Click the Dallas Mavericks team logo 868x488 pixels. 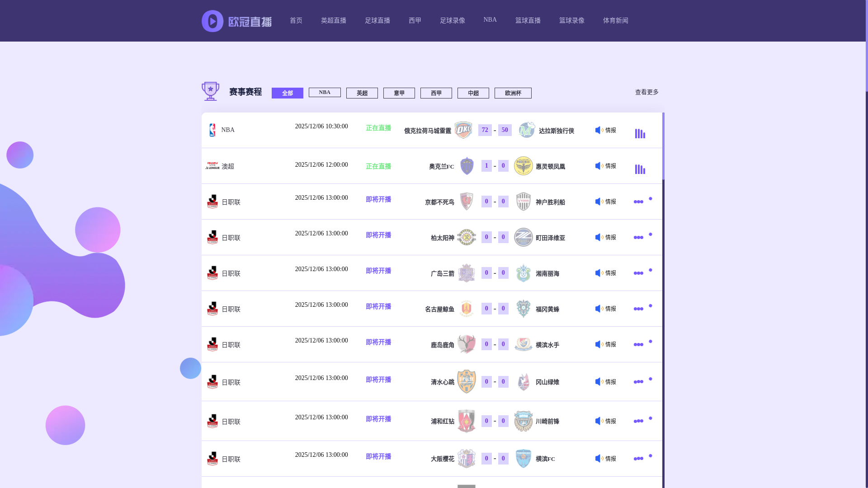[526, 130]
